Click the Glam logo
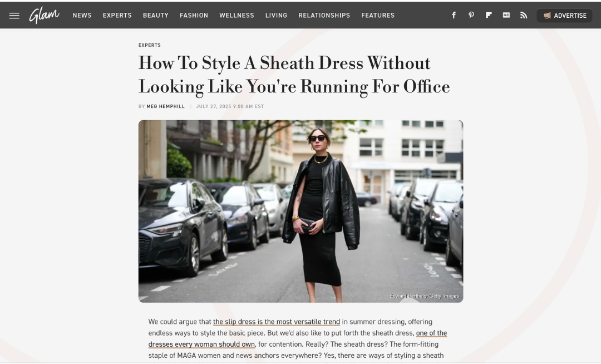The image size is (601, 364). click(x=45, y=16)
